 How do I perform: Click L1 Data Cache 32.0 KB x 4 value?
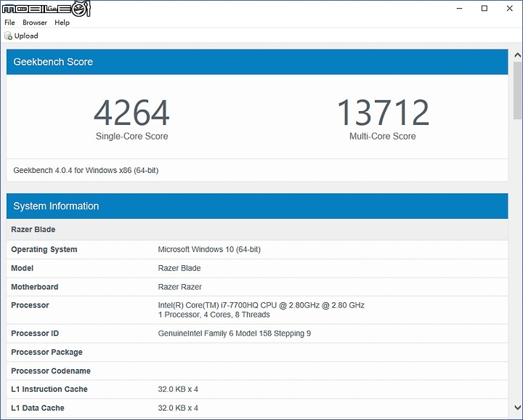point(178,408)
